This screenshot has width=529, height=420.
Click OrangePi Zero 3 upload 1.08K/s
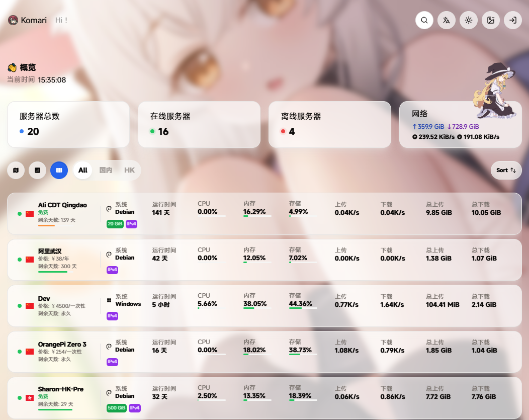coord(346,351)
